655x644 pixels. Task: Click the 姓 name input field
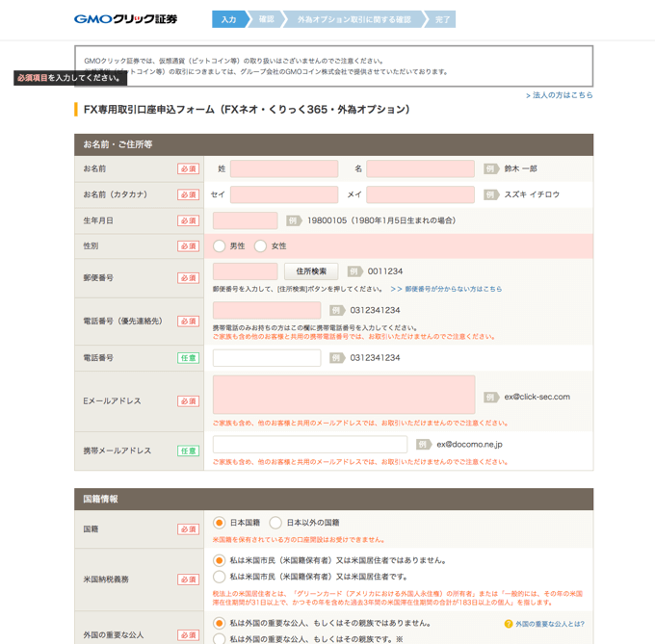284,168
